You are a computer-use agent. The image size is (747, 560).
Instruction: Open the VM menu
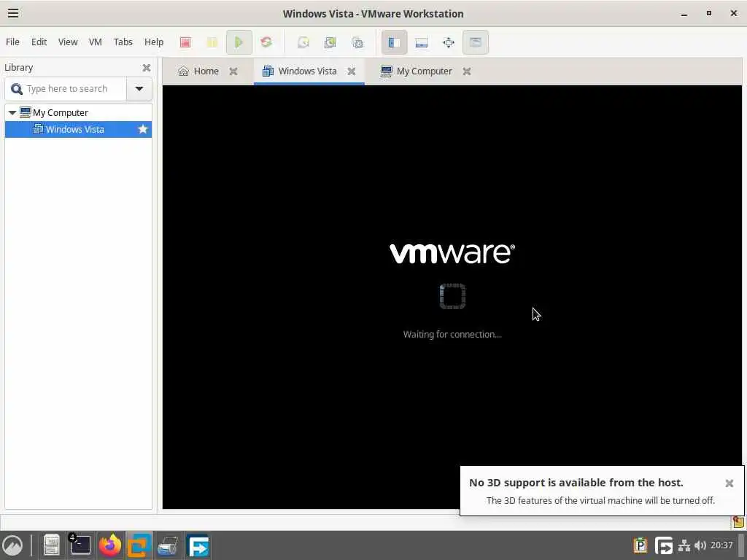[x=96, y=42]
